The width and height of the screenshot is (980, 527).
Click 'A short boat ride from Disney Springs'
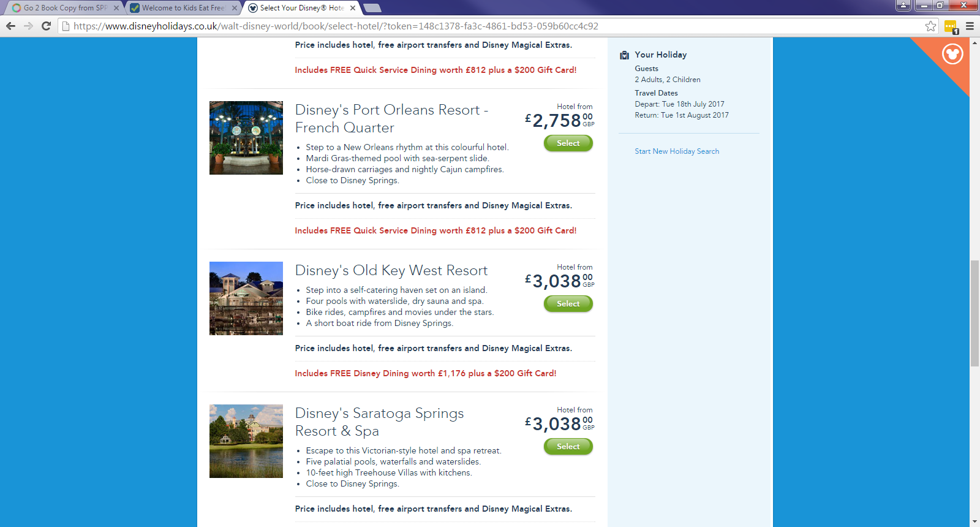380,323
